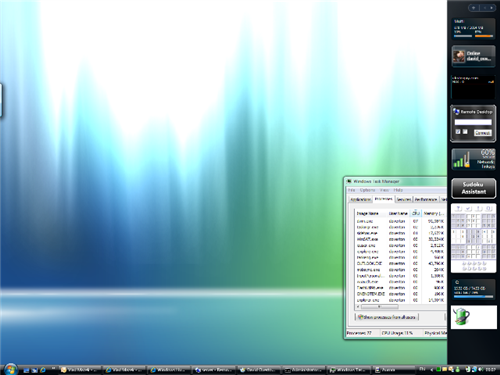Switch to the Performance tab
Image resolution: width=500 pixels, height=375 pixels.
[x=426, y=199]
